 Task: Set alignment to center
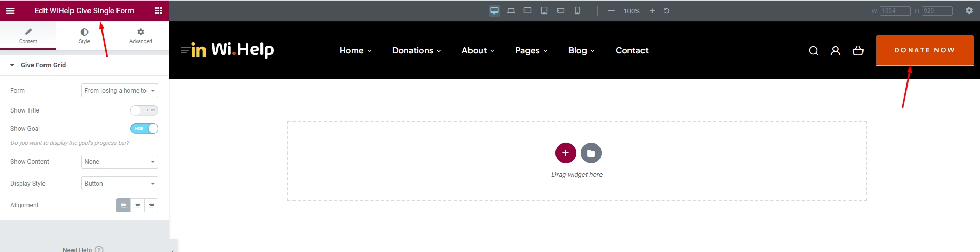click(x=138, y=205)
